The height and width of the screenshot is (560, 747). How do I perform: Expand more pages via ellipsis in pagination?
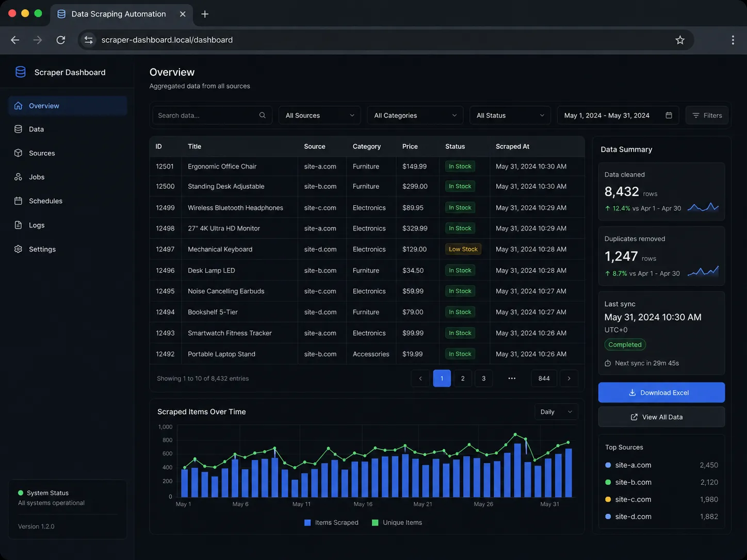[512, 378]
